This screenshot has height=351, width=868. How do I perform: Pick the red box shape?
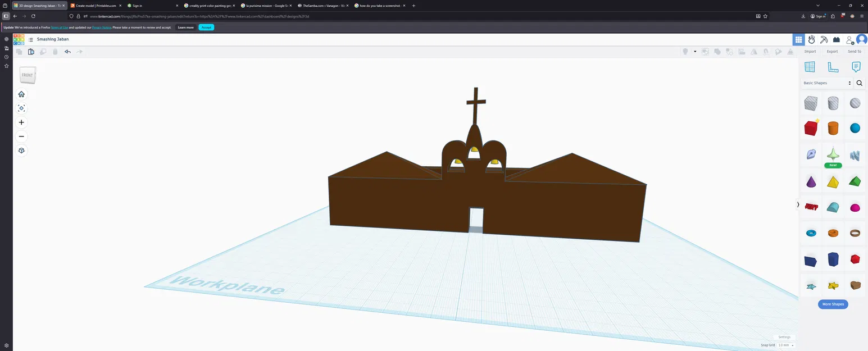pos(811,129)
